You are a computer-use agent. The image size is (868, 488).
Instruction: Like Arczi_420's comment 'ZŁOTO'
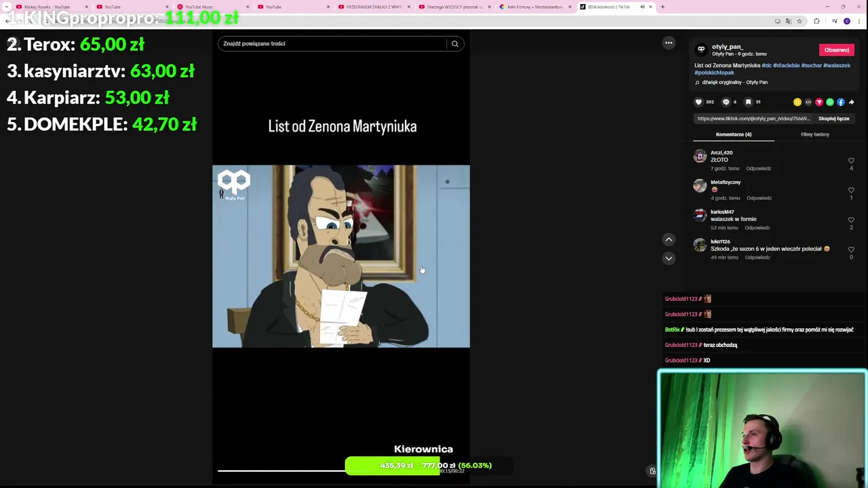tap(851, 161)
